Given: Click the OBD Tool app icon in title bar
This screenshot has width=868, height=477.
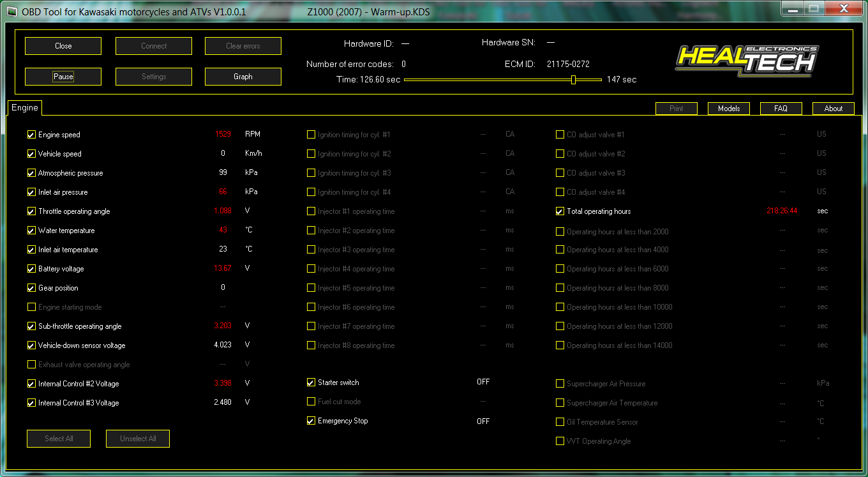Looking at the screenshot, I should tap(11, 11).
